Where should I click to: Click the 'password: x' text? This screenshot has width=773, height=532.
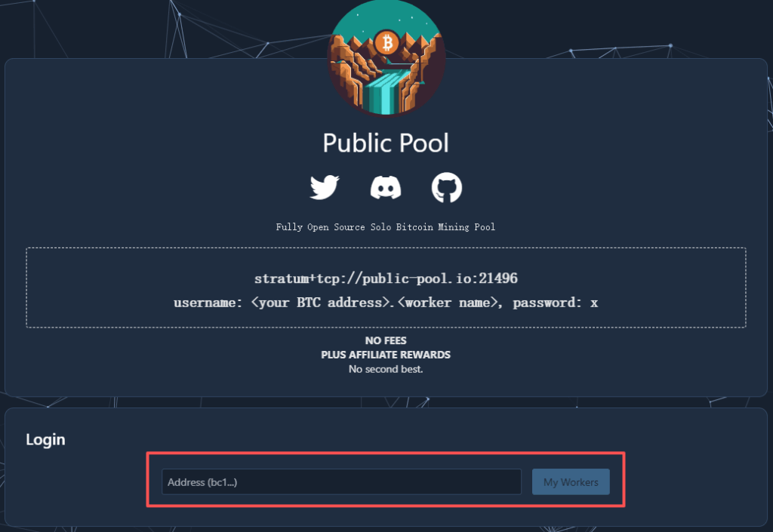click(x=555, y=303)
